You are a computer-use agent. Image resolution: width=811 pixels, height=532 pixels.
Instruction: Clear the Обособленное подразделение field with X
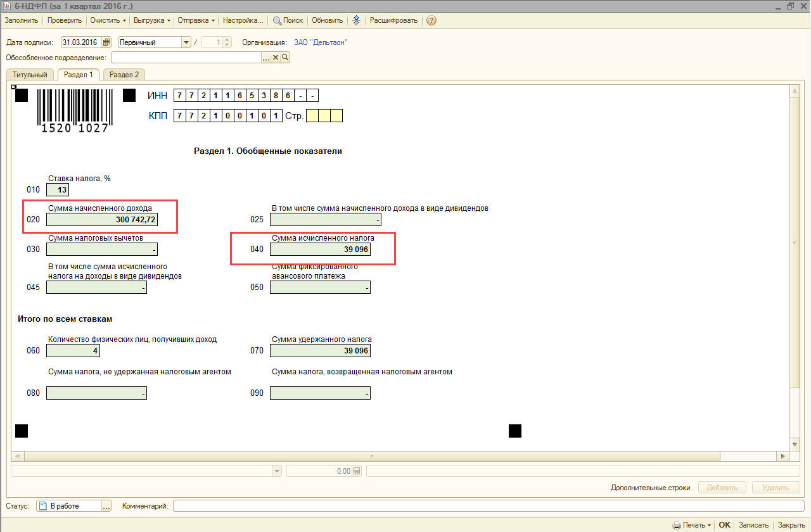[x=276, y=58]
